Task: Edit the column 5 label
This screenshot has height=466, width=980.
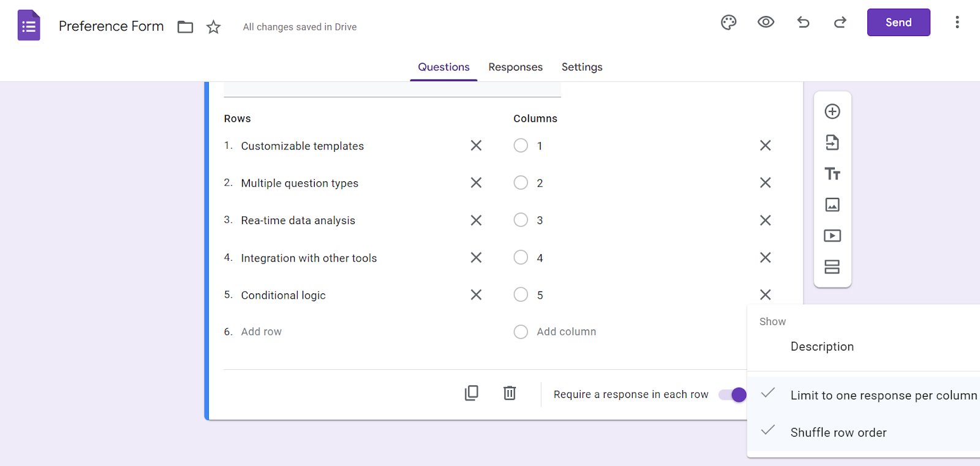Action: coord(540,296)
